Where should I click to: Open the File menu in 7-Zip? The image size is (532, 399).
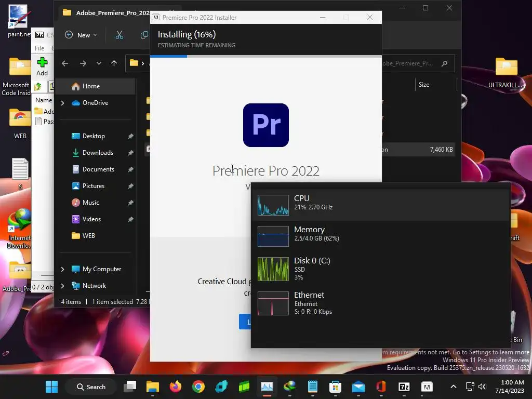pyautogui.click(x=39, y=48)
